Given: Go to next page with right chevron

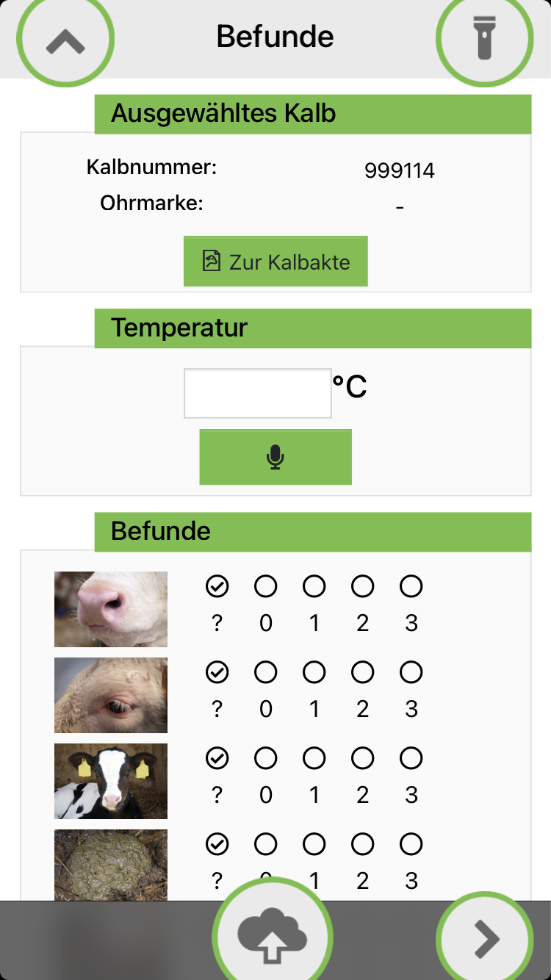Looking at the screenshot, I should 485,939.
